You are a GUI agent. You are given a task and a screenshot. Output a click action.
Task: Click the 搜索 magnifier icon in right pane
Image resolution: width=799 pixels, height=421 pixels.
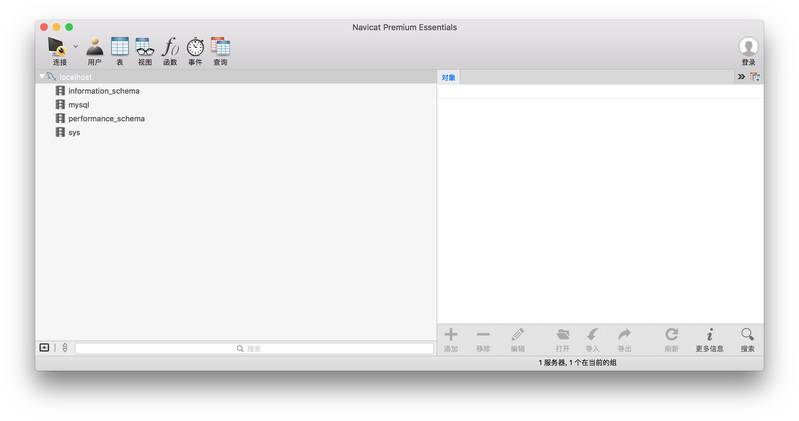(x=748, y=335)
